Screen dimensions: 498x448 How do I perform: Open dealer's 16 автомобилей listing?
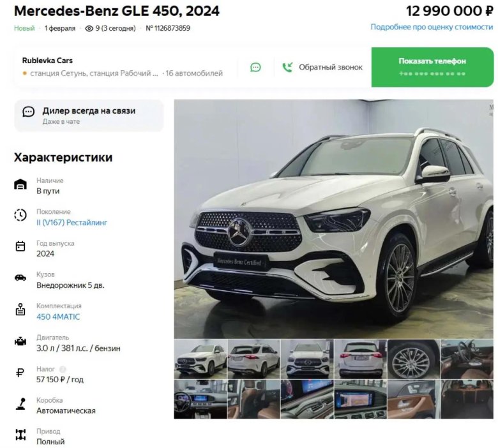[194, 73]
